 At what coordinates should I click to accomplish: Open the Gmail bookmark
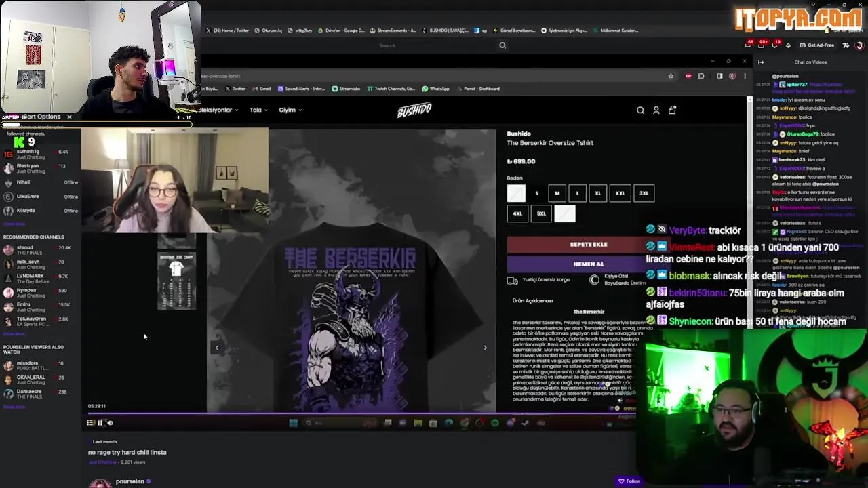click(261, 89)
